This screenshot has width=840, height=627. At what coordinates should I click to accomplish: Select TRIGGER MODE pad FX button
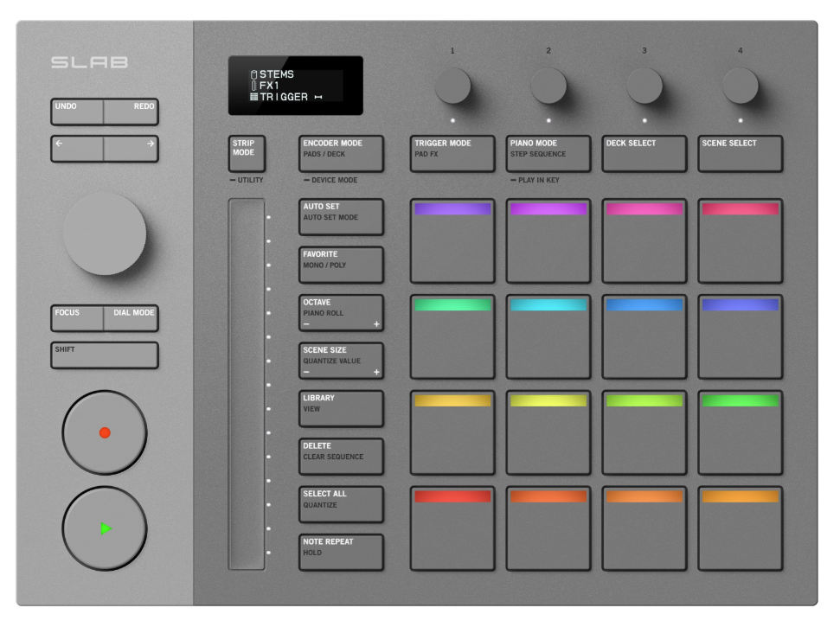pyautogui.click(x=452, y=153)
